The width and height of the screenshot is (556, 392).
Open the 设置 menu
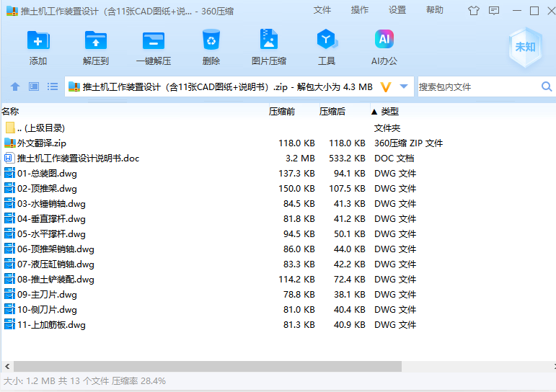coord(397,10)
